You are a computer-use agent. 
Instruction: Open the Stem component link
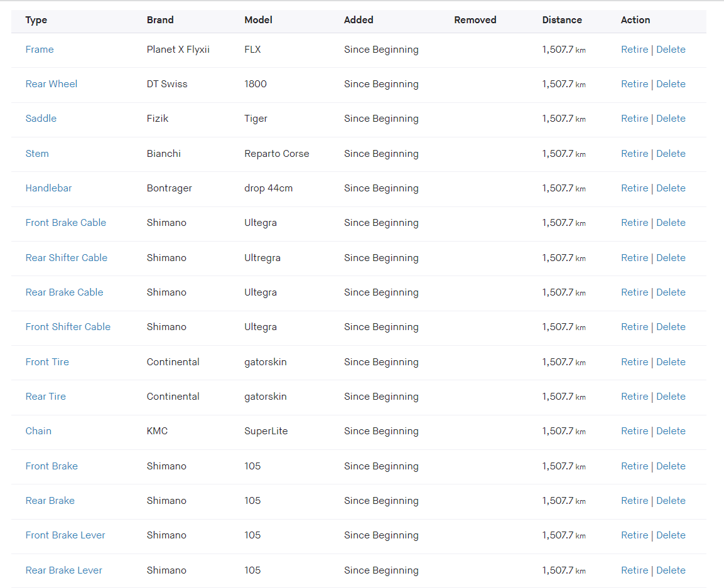click(x=37, y=154)
